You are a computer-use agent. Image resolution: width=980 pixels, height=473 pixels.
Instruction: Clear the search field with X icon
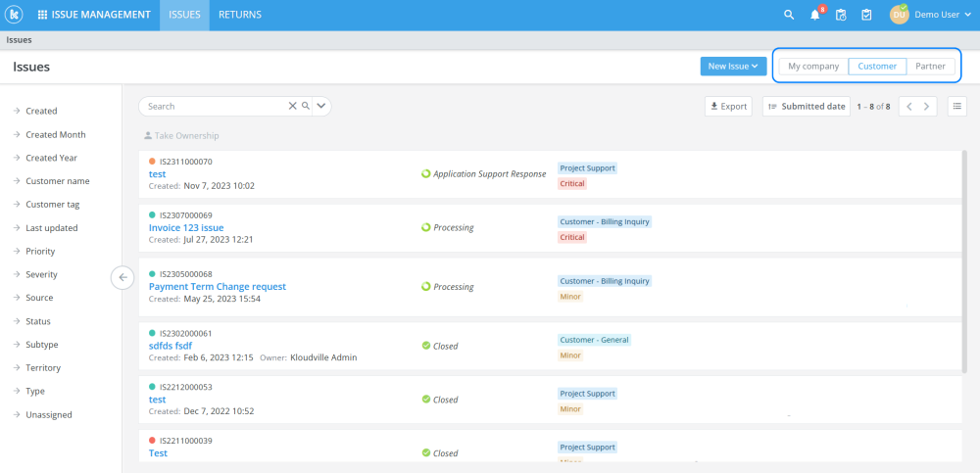[x=292, y=106]
